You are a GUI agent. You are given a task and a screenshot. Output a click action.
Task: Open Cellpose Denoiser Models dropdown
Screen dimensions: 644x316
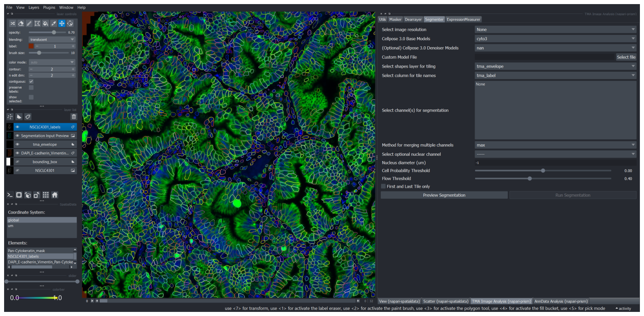click(555, 48)
